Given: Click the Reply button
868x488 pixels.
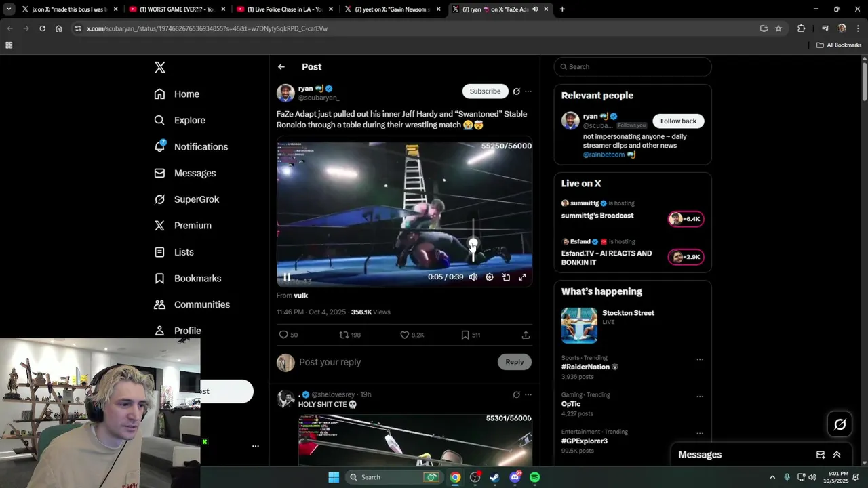Looking at the screenshot, I should pyautogui.click(x=515, y=362).
